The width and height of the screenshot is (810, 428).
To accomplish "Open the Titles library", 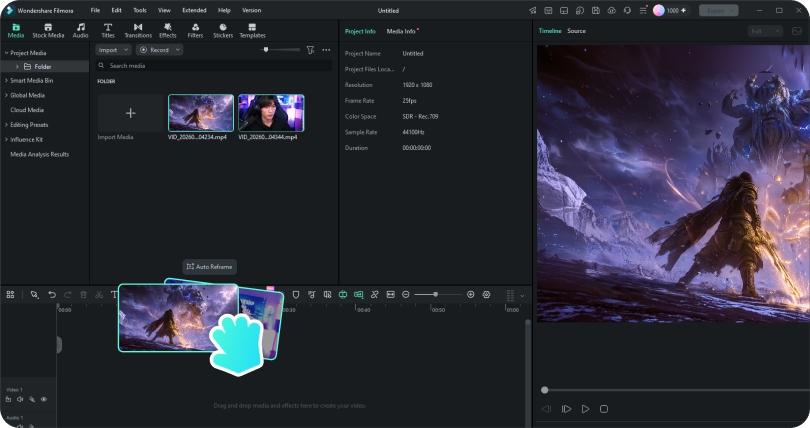I will coord(108,30).
